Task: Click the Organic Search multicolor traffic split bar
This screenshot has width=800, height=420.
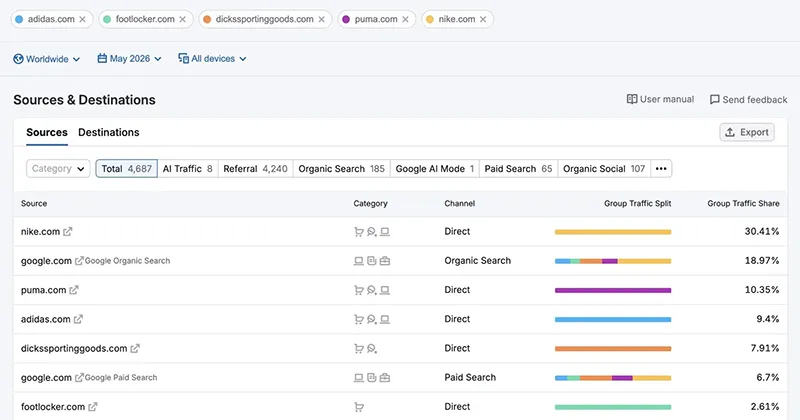Action: coord(613,261)
